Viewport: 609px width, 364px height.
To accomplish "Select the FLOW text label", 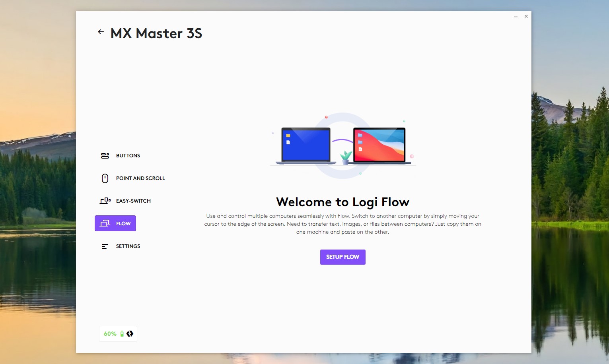I will coord(123,224).
